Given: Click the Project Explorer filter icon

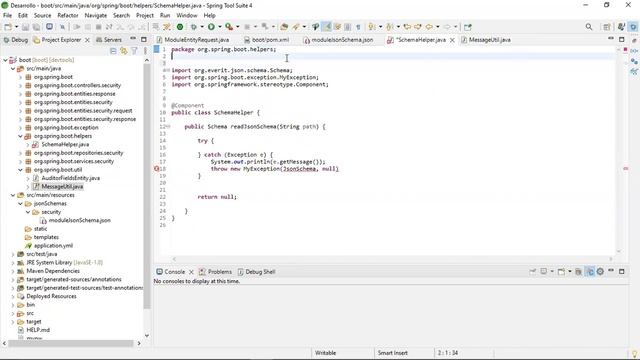Looking at the screenshot, I should click(134, 51).
